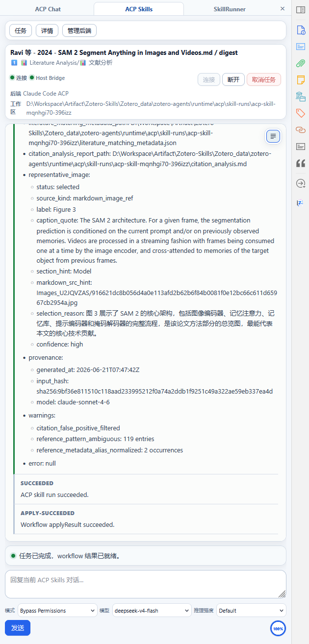The height and width of the screenshot is (644, 309).
Task: Click the APPLY-SUCCEEDED heading
Action: (48, 513)
